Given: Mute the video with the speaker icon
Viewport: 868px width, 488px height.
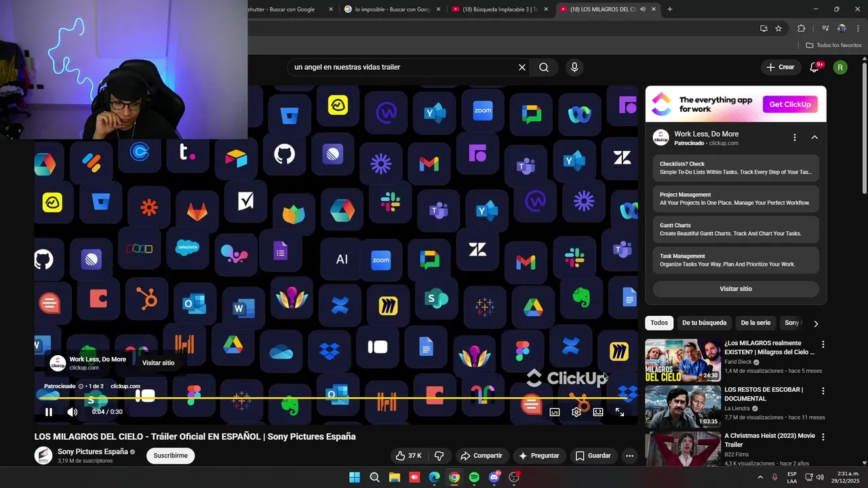Looking at the screenshot, I should tap(73, 412).
